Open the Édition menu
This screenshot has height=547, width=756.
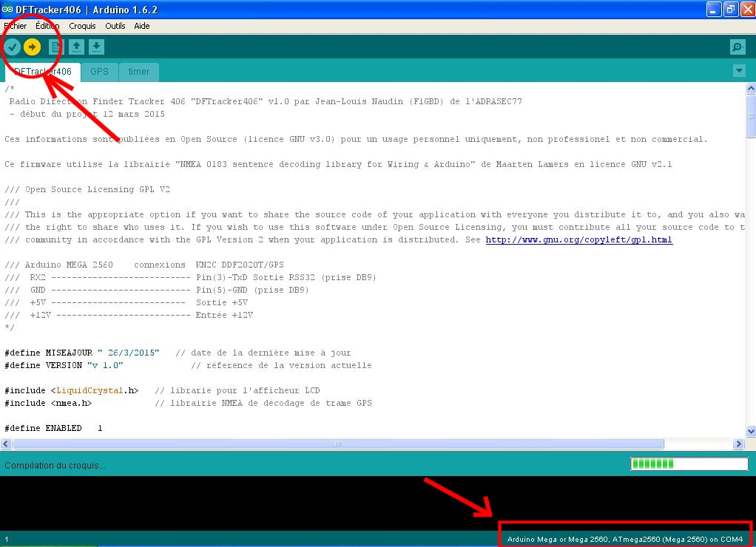(x=47, y=26)
